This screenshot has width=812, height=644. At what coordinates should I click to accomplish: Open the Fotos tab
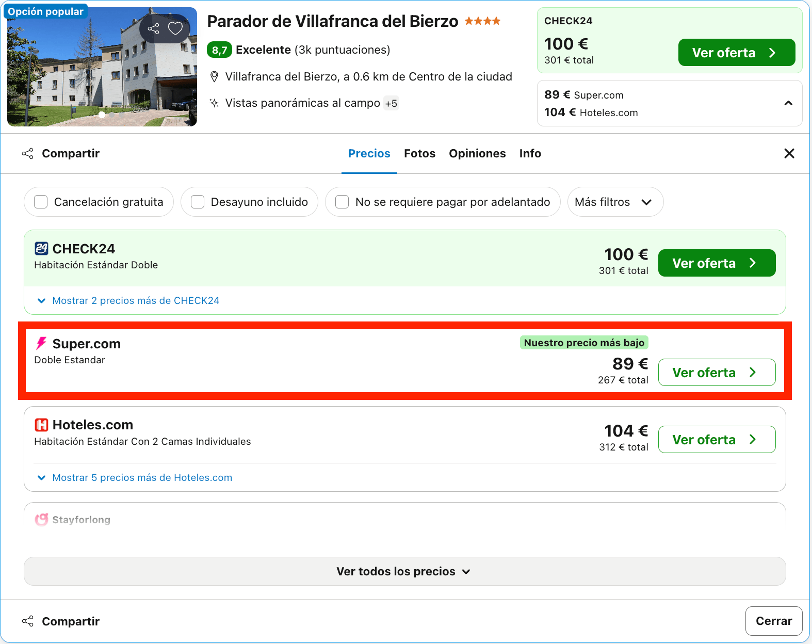(419, 153)
